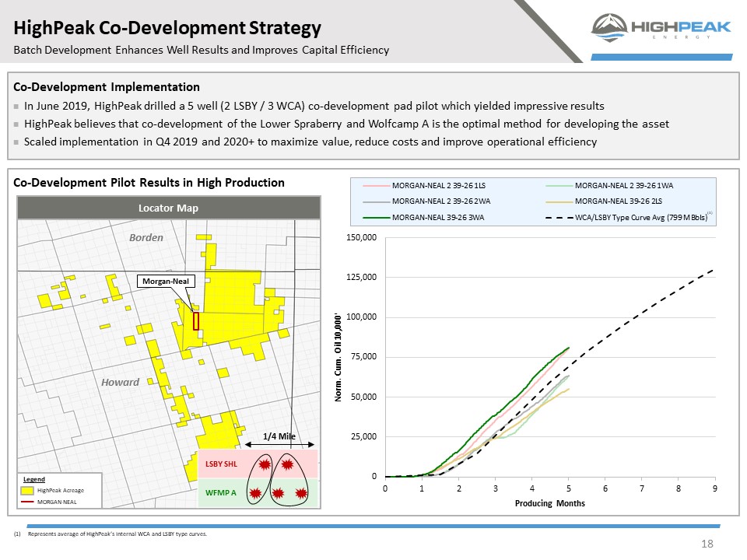
Task: Click the 'Producing Months' axis title
Action: click(x=550, y=503)
